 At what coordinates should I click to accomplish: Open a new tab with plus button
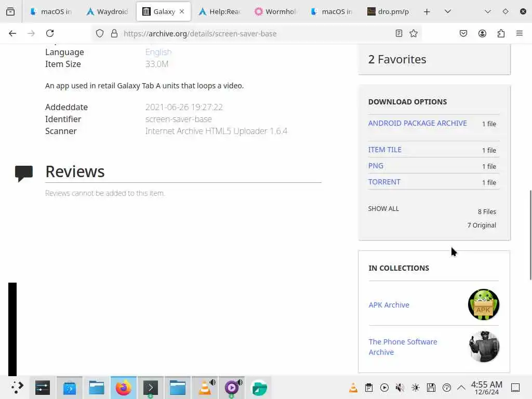click(x=427, y=11)
